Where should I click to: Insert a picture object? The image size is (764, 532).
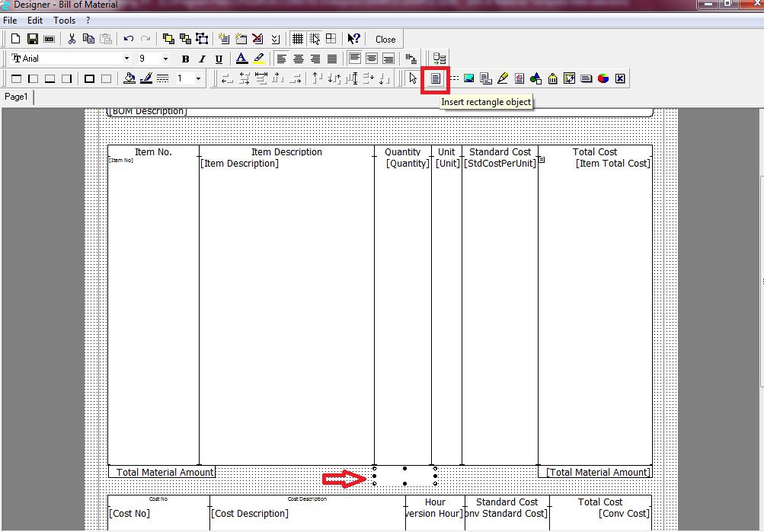tap(468, 78)
